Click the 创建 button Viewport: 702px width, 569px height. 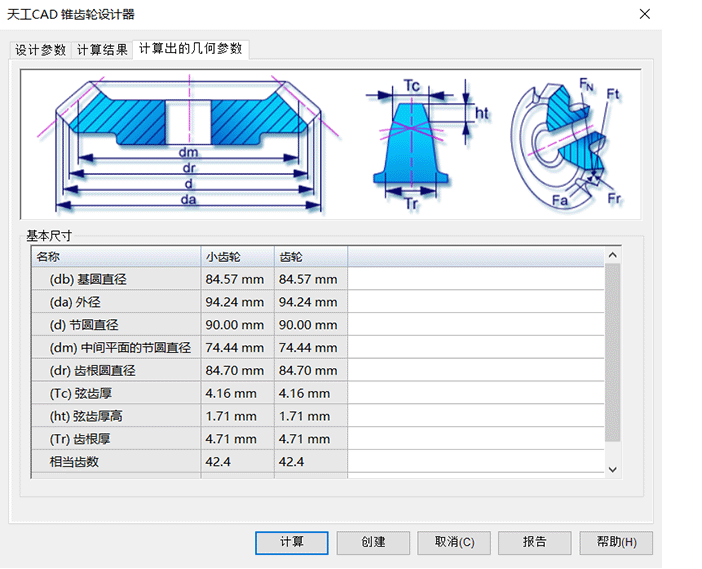point(373,543)
